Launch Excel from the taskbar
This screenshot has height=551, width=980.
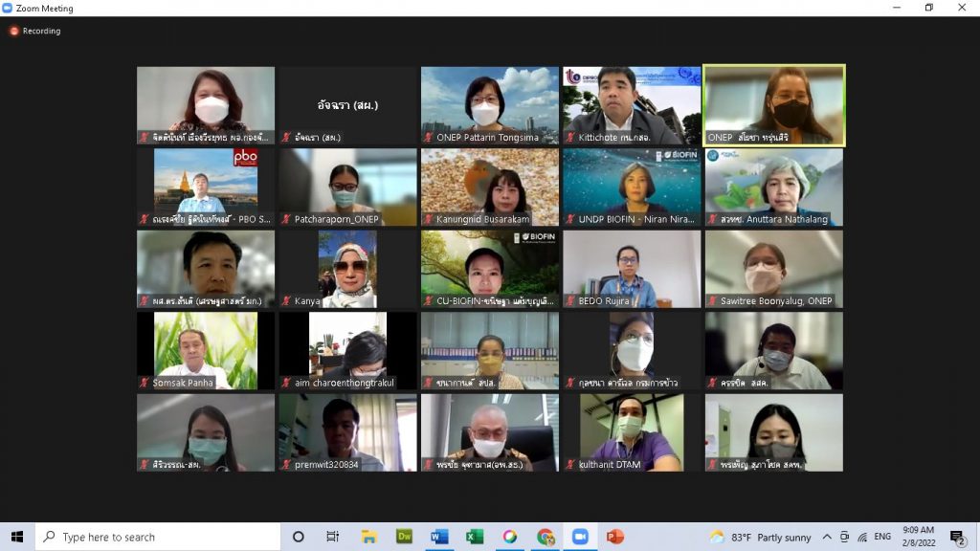click(x=475, y=537)
